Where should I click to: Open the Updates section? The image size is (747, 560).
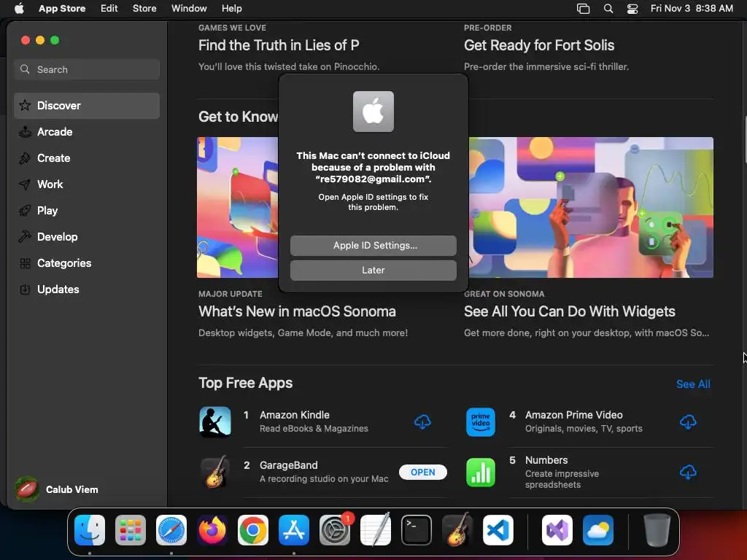click(x=87, y=289)
